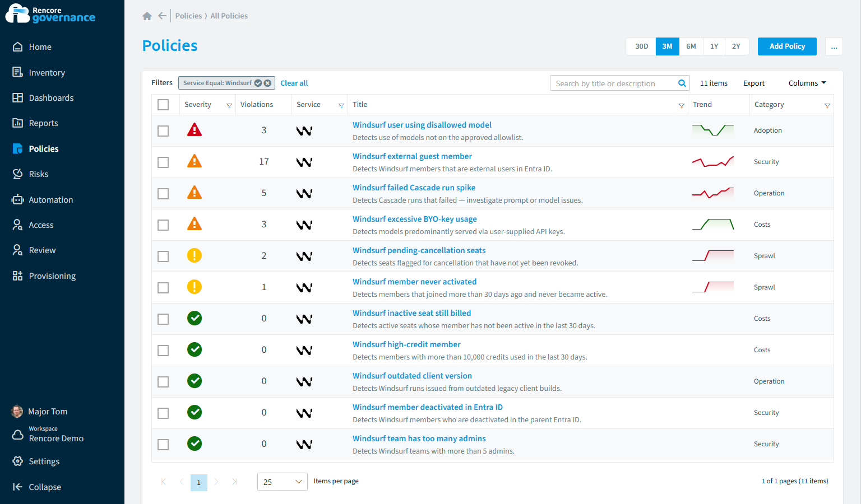
Task: Open Service column filter icon
Action: tap(341, 105)
